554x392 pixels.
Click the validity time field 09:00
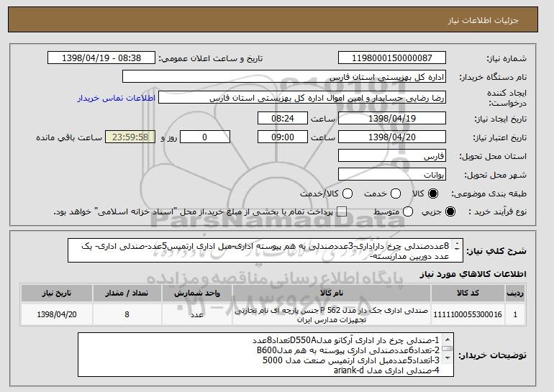(x=283, y=137)
